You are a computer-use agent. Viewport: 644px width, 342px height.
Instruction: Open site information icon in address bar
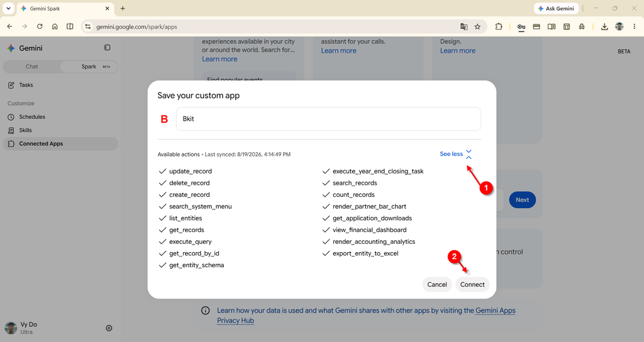pos(88,26)
